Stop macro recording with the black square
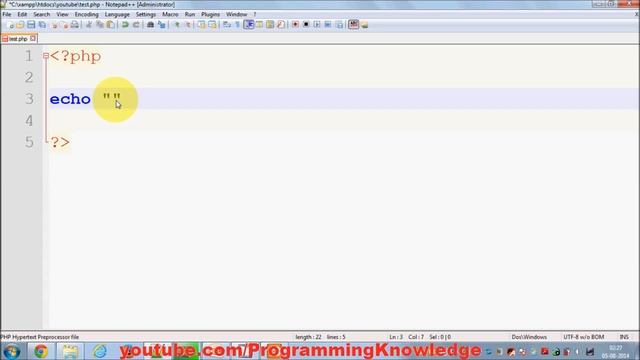640x360 pixels. pyautogui.click(x=306, y=25)
